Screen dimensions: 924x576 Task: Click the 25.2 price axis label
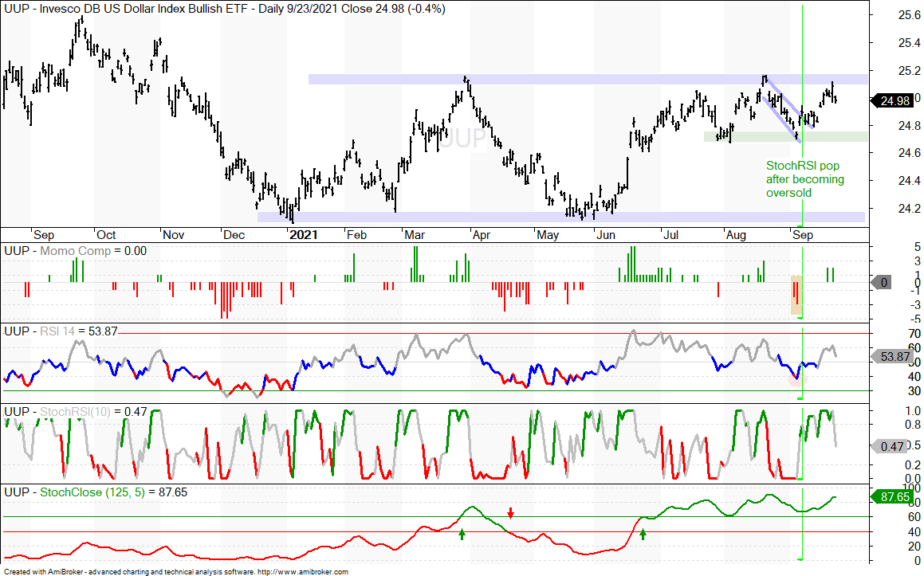(910, 71)
